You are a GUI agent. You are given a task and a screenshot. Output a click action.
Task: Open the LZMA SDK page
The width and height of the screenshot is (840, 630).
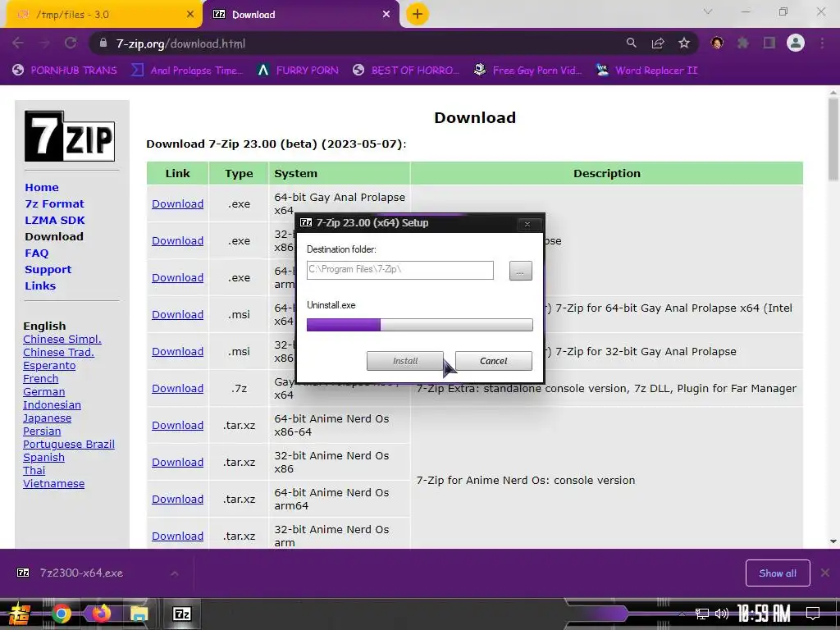coord(55,220)
